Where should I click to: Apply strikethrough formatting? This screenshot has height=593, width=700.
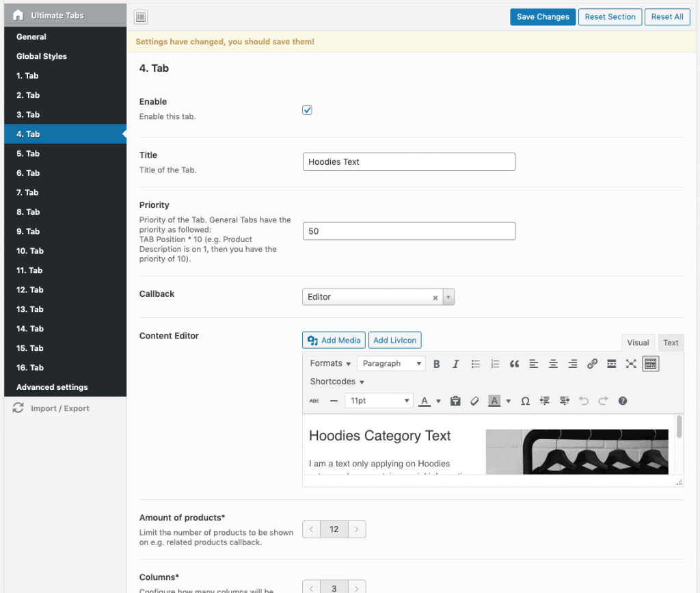point(314,401)
